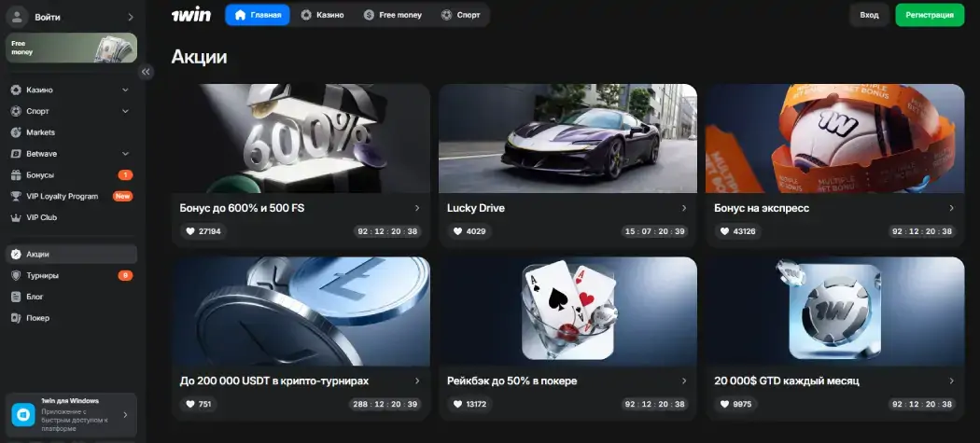Click the user avatar icon beside Войти
This screenshot has width=980, height=443.
coord(17,17)
